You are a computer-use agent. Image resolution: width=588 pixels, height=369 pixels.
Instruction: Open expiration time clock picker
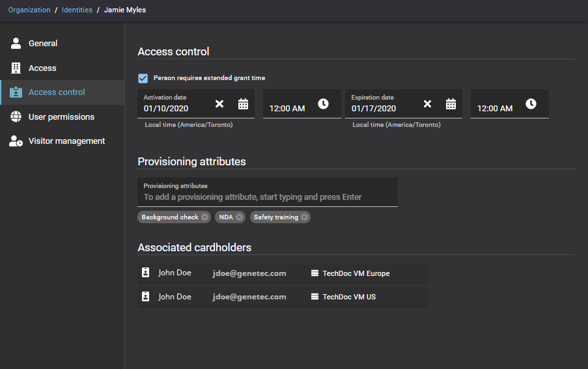click(x=531, y=104)
